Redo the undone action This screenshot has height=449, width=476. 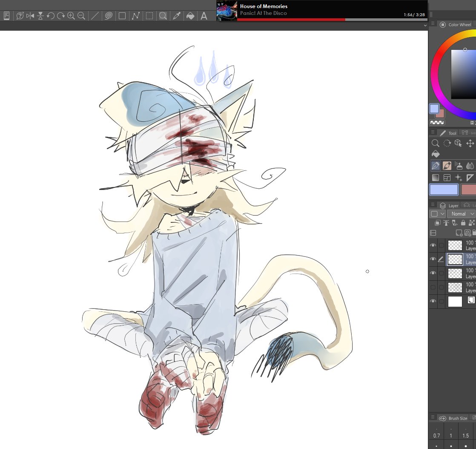click(x=61, y=16)
